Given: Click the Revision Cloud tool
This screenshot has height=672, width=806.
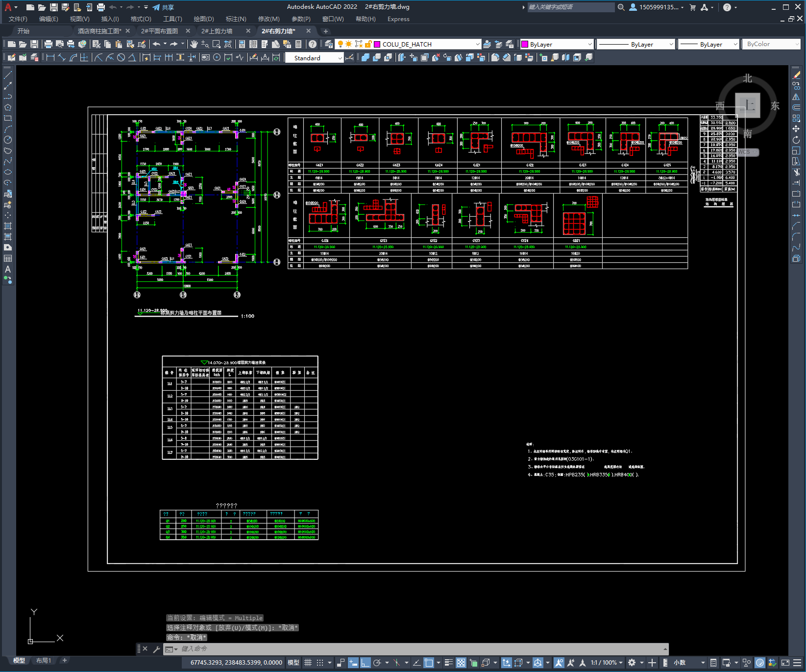Looking at the screenshot, I should 8,150.
